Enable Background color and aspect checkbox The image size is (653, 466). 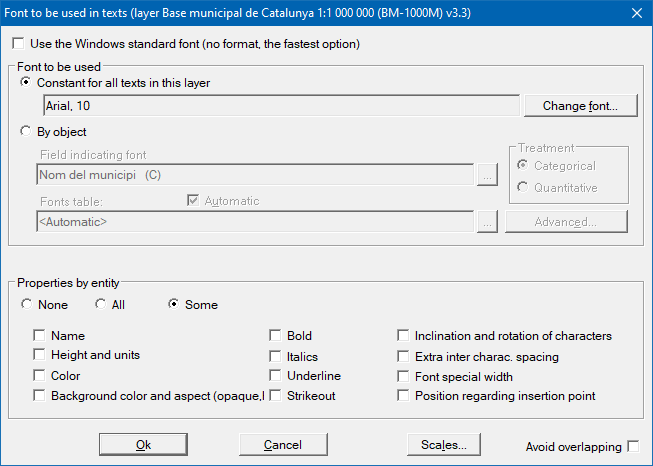click(39, 395)
